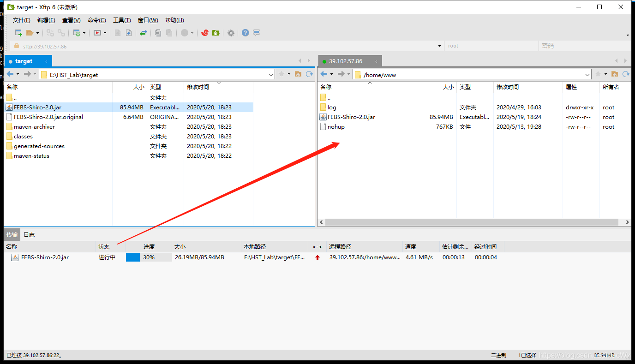The width and height of the screenshot is (635, 364).
Task: Refresh the remote /home/www directory listing
Action: coord(625,74)
